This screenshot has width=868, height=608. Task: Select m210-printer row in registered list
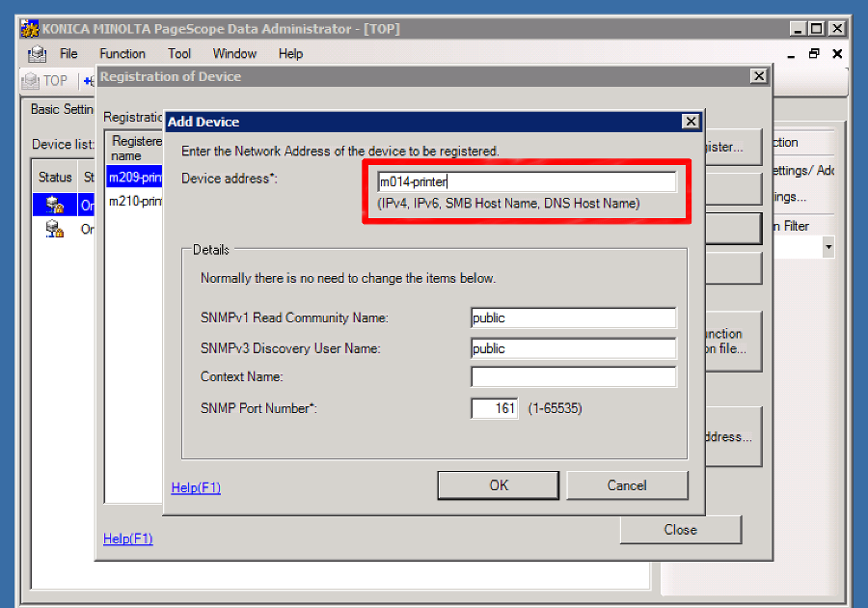click(134, 201)
